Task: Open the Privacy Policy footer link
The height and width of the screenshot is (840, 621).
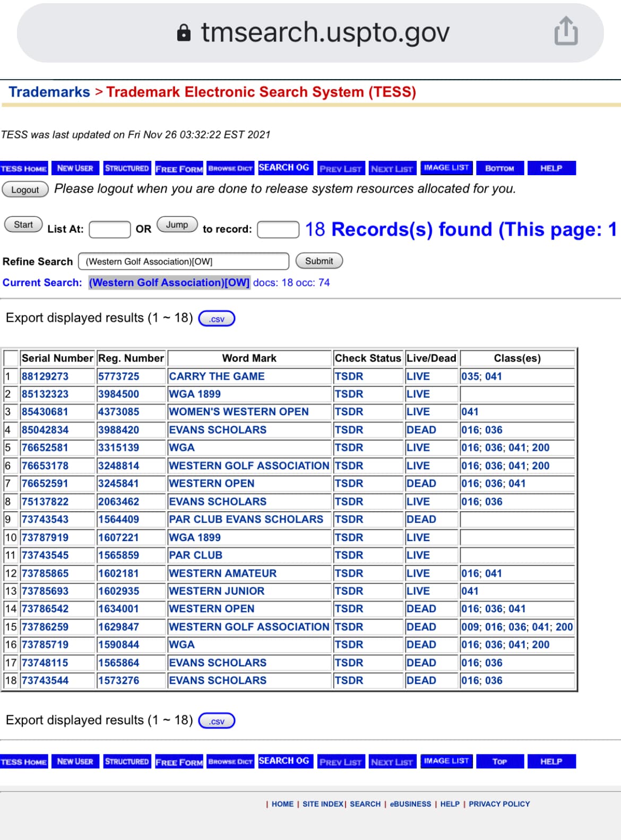Action: [499, 804]
